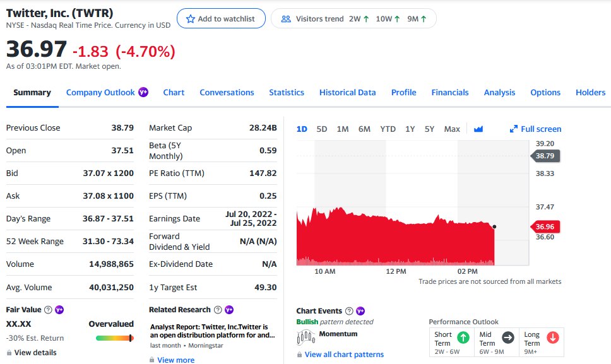Image resolution: width=611 pixels, height=364 pixels.
Task: Click the Mid Term neutral arrow icon
Action: (507, 338)
